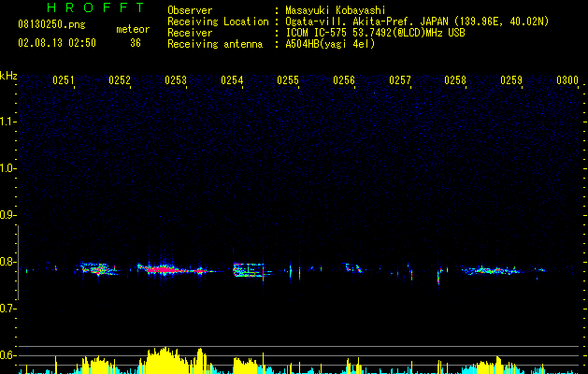Screen dimensions: 588x374
Task: Click the 0300 time marker
Action: coord(567,80)
